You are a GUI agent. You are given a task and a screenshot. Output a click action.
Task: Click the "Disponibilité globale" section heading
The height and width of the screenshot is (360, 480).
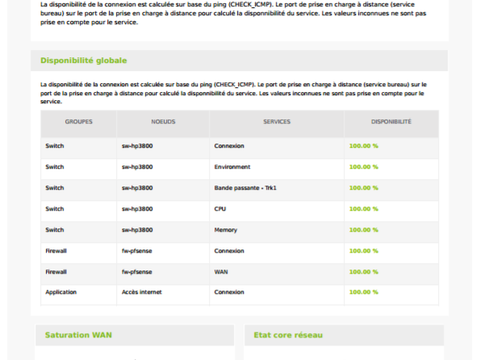pyautogui.click(x=84, y=61)
